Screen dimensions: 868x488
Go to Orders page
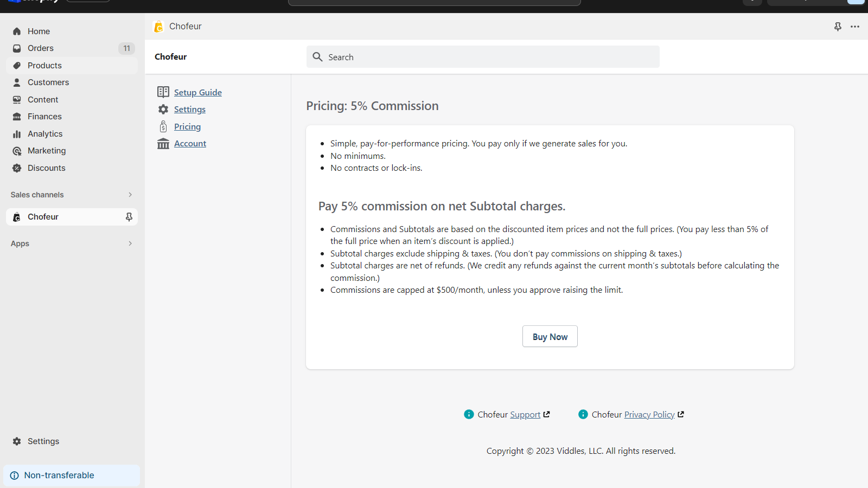click(x=72, y=48)
